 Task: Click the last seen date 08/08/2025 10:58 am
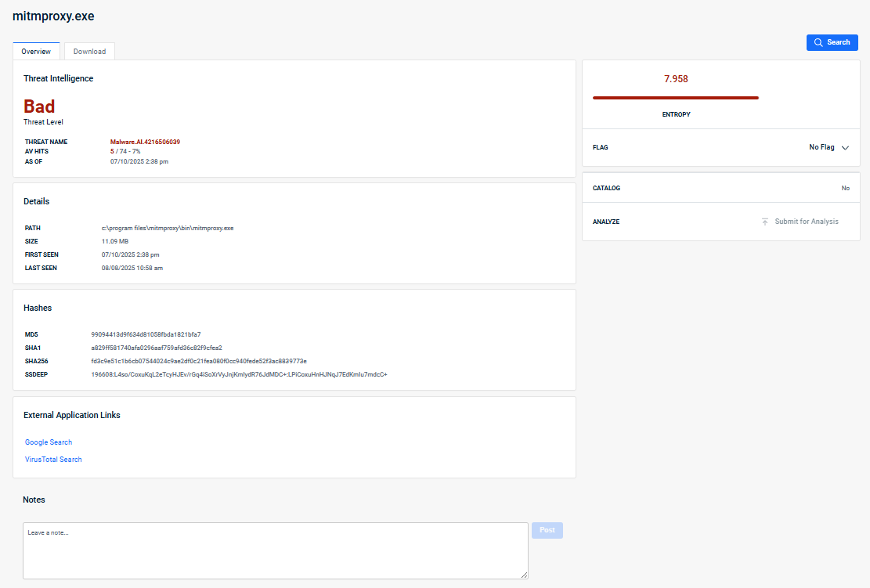coord(132,268)
